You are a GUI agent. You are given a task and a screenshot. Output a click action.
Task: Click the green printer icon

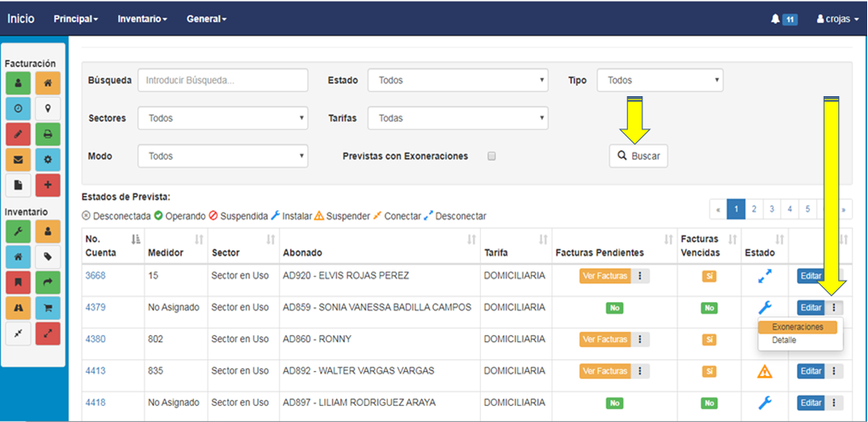[48, 134]
